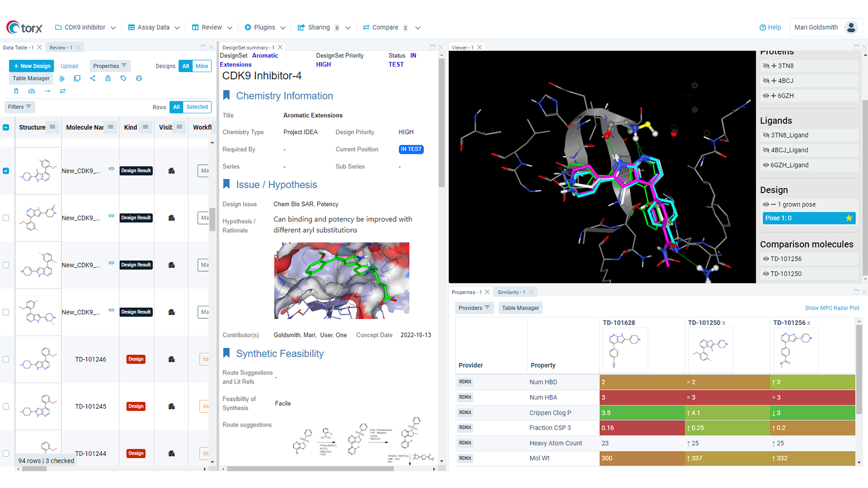Expand the Assay Data menu
The height and width of the screenshot is (488, 868).
point(154,28)
